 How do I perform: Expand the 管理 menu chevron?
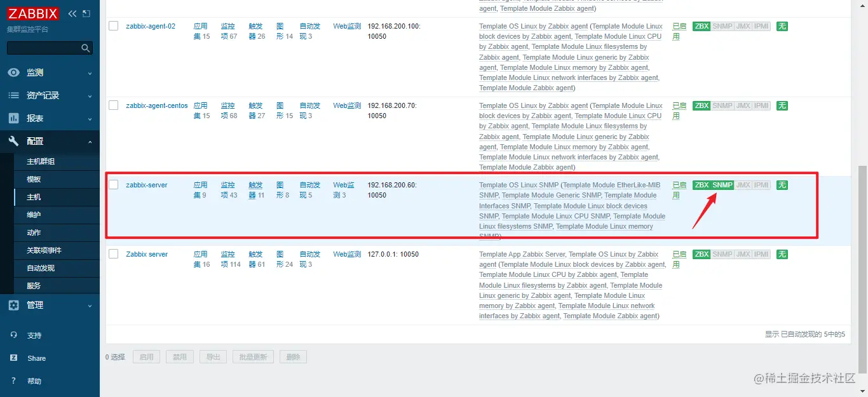90,306
